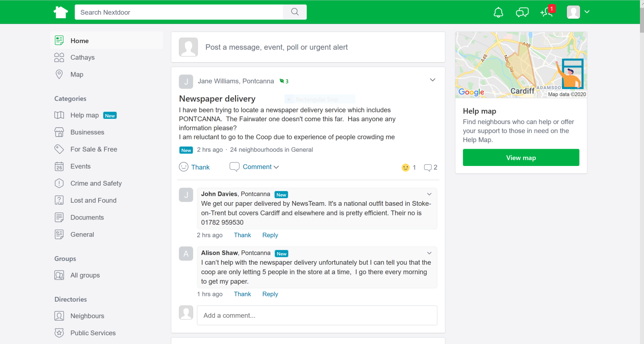The width and height of the screenshot is (644, 344).
Task: Click the Neighbours directory icon
Action: [x=59, y=316]
